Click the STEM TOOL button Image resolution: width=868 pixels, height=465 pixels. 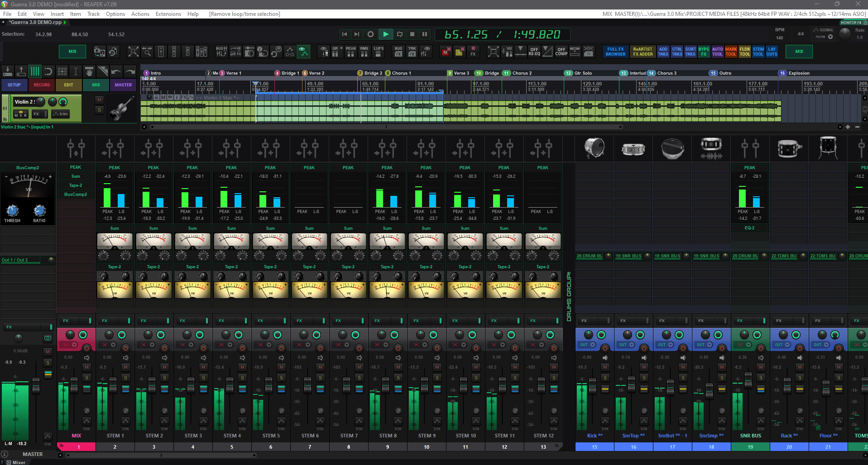(x=758, y=52)
